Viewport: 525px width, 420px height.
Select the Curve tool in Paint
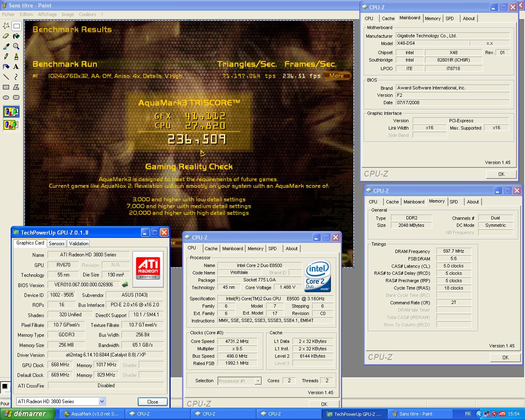coord(16,77)
